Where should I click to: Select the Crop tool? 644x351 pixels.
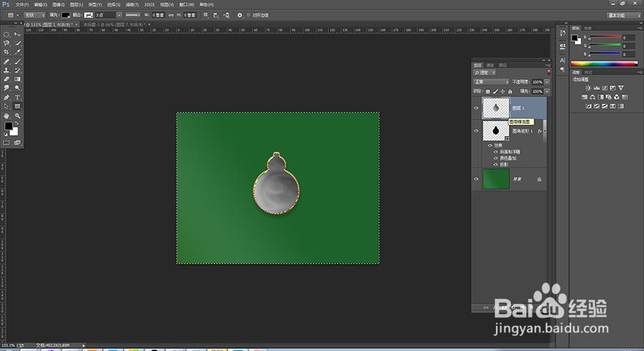point(6,52)
